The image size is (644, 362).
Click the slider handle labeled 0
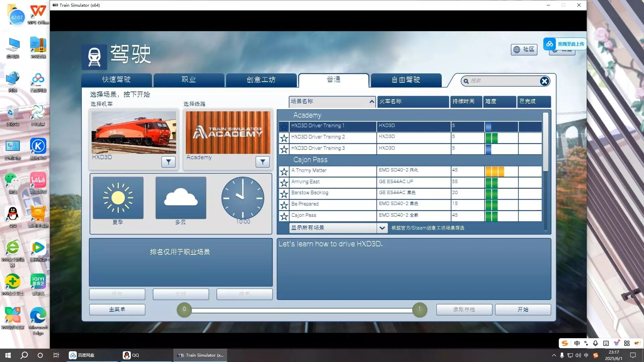[x=184, y=309]
